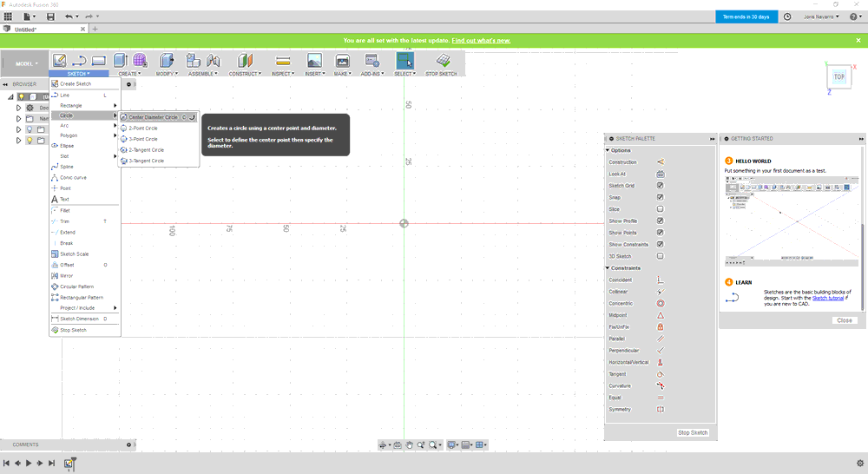
Task: Click the Assemble new component icon
Action: 193,61
